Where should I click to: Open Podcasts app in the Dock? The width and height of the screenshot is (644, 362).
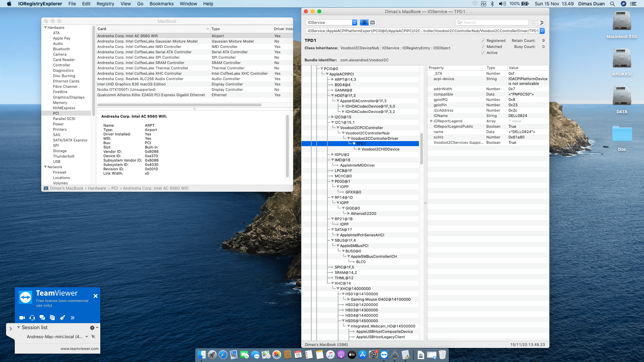pos(341,354)
